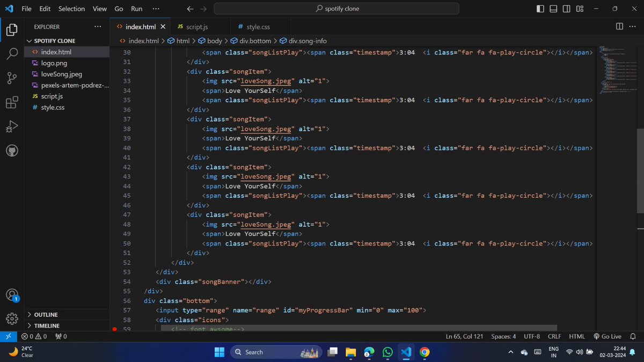This screenshot has height=362, width=644.
Task: Open the Source Control view
Action: (12, 78)
